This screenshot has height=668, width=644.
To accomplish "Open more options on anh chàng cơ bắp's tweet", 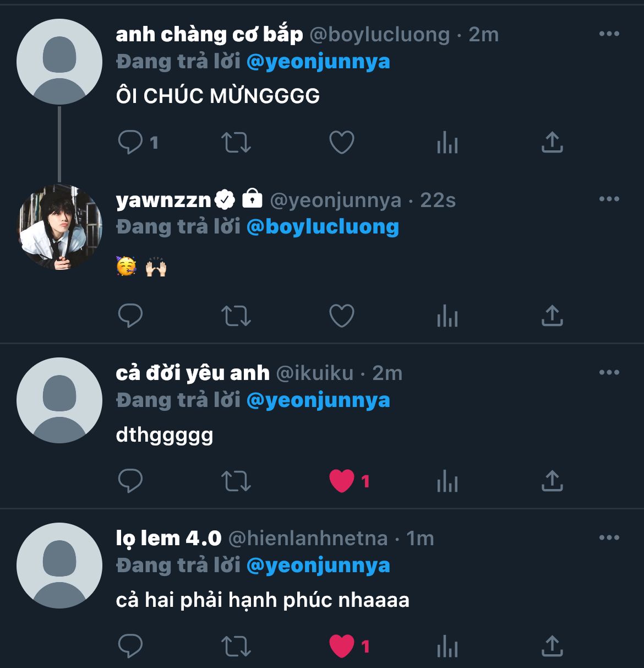I will (609, 34).
